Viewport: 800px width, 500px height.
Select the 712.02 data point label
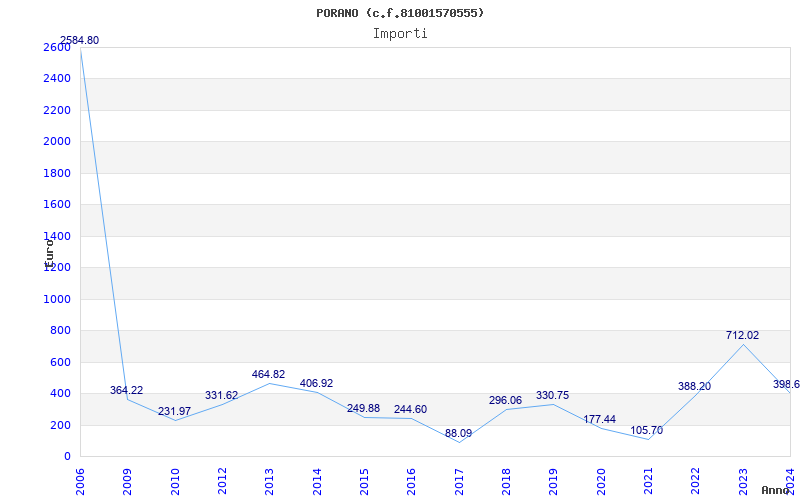[742, 336]
